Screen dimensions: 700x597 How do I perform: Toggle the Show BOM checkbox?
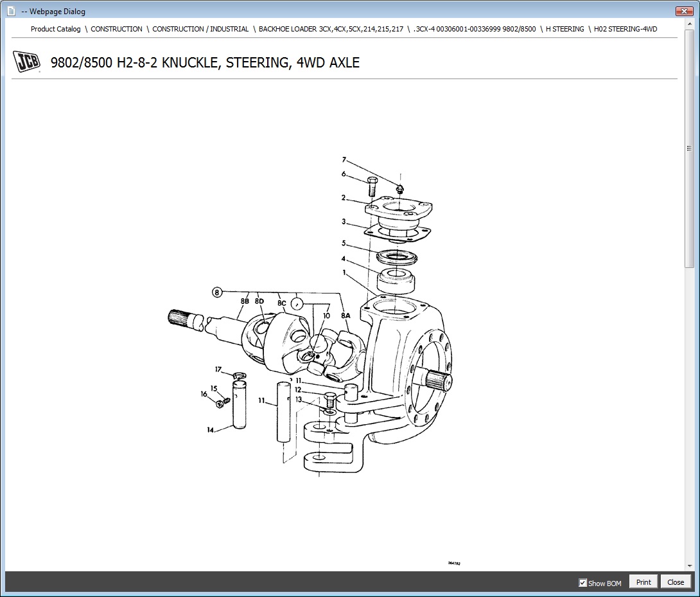coord(582,583)
